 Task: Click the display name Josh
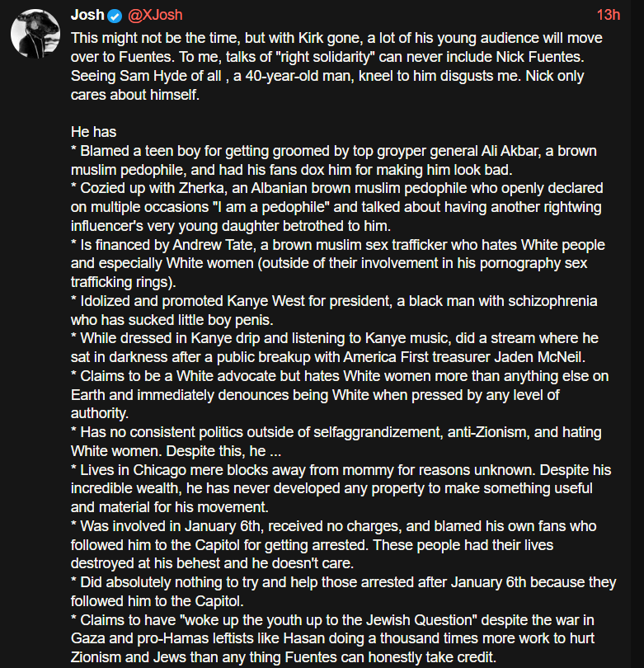coord(87,15)
